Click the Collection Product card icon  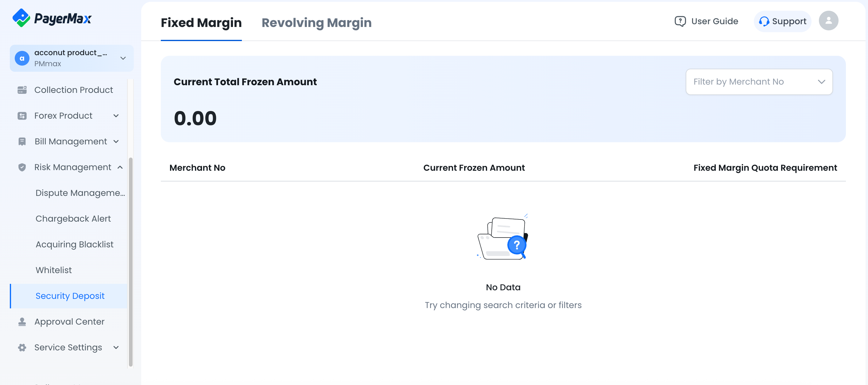point(22,90)
